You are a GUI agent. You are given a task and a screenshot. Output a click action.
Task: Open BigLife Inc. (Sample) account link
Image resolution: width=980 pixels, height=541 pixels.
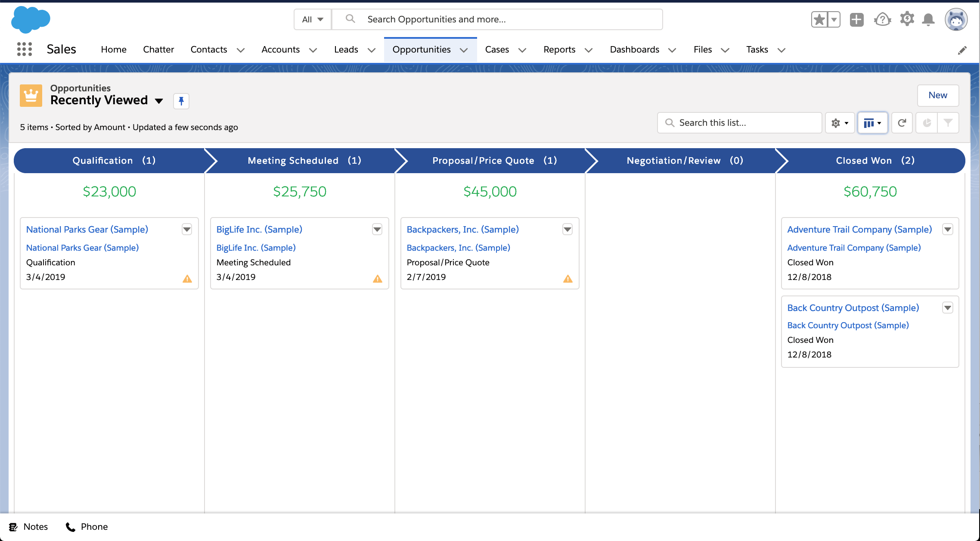pos(256,248)
